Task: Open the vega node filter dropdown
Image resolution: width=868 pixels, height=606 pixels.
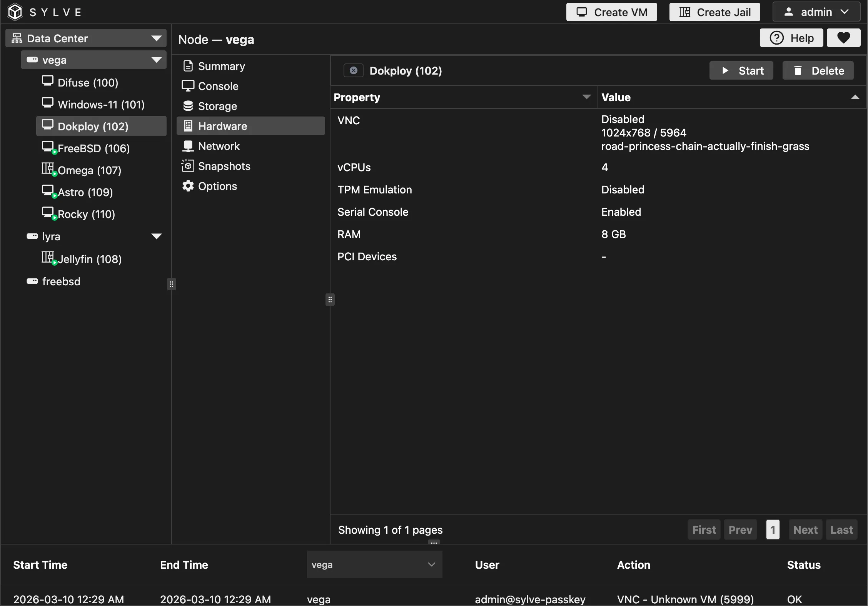Action: point(374,564)
